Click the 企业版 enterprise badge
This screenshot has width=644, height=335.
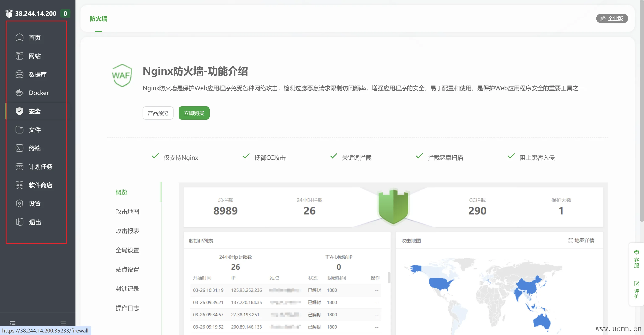612,18
